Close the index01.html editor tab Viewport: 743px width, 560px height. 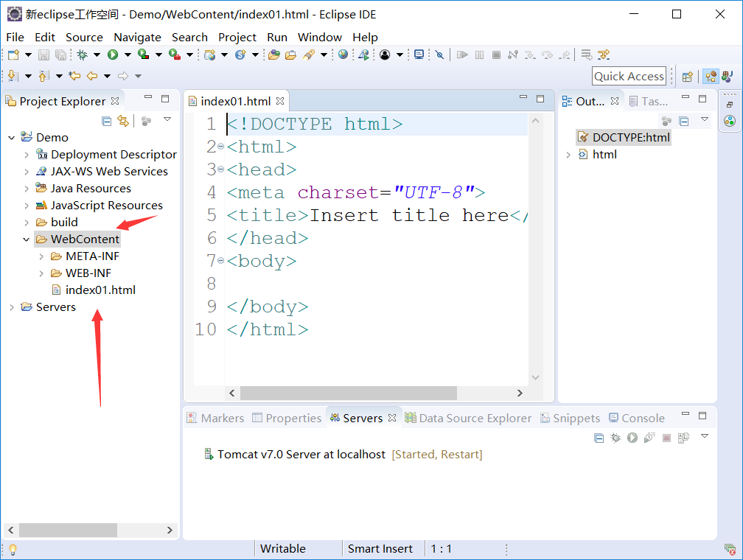[x=280, y=101]
